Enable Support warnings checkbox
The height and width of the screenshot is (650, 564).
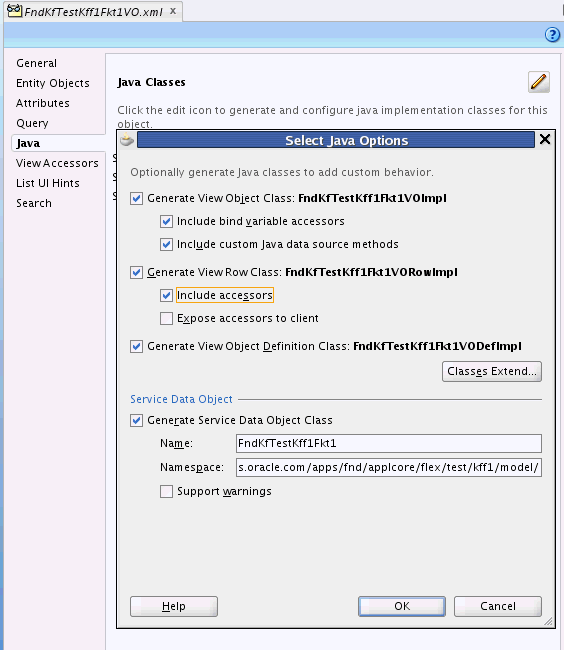coord(166,491)
